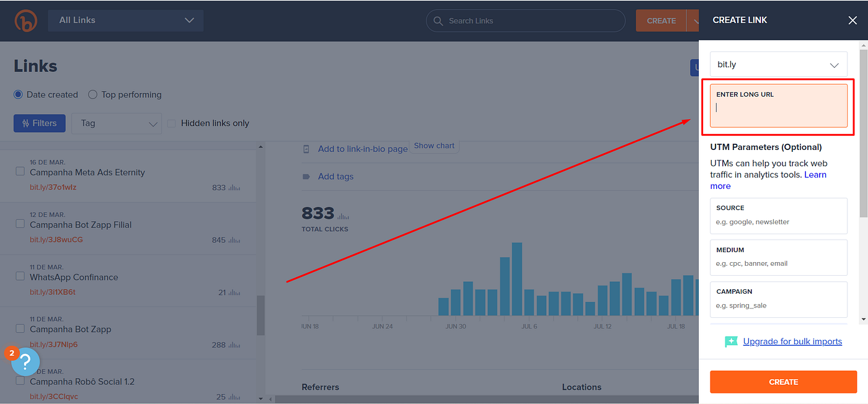Click the magnifier icon in Search Links
868x404 pixels.
pos(438,20)
